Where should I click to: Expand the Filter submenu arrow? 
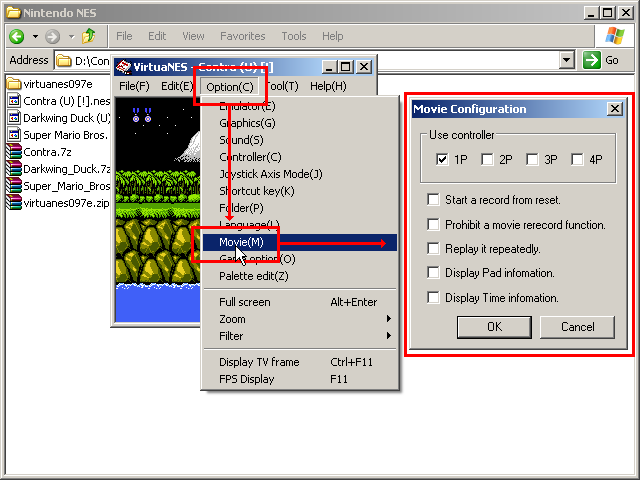coord(389,336)
